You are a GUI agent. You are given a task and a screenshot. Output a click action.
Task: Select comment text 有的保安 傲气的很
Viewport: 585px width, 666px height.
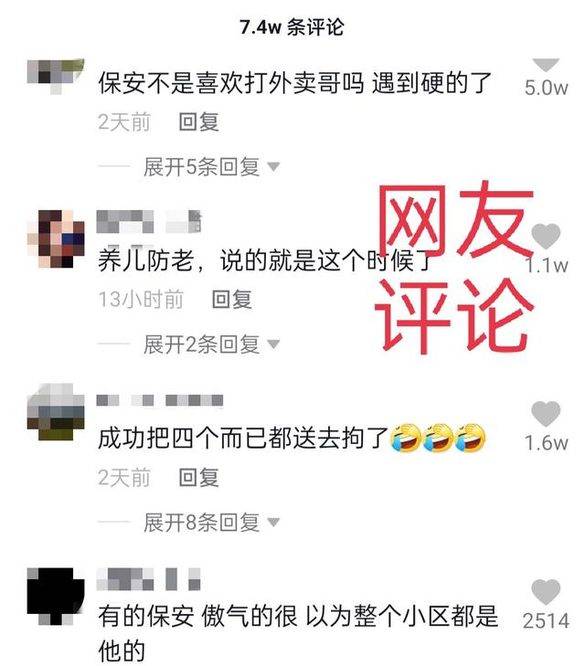[x=197, y=616]
